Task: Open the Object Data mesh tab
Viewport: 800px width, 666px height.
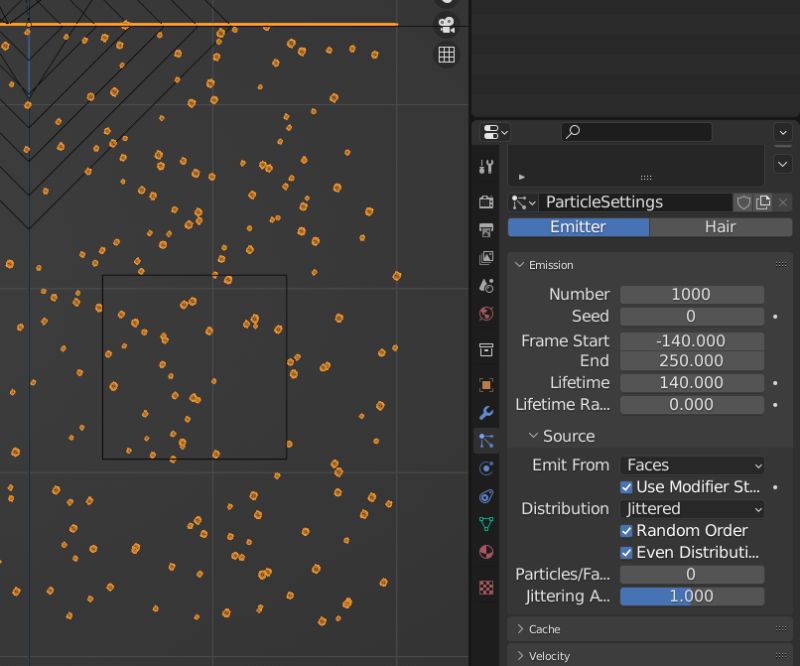Action: (x=486, y=524)
